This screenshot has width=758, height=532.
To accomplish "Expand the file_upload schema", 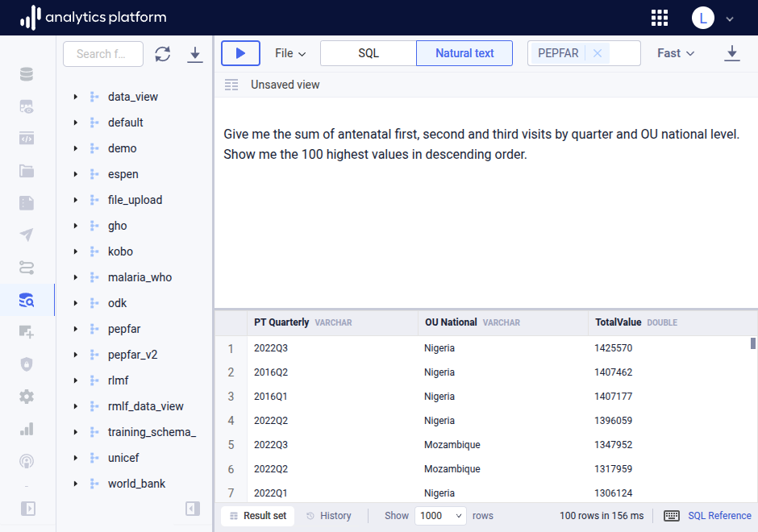I will tap(76, 200).
